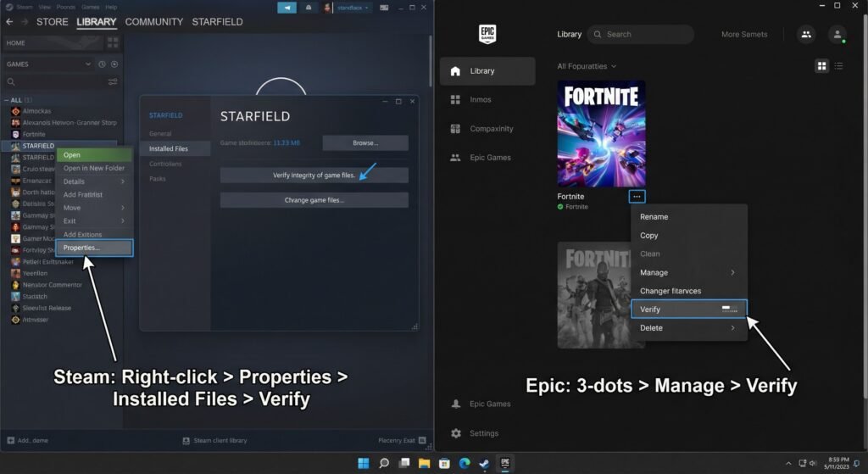Switch Epic library to list view
Viewport: 868px width, 474px height.
pyautogui.click(x=838, y=66)
